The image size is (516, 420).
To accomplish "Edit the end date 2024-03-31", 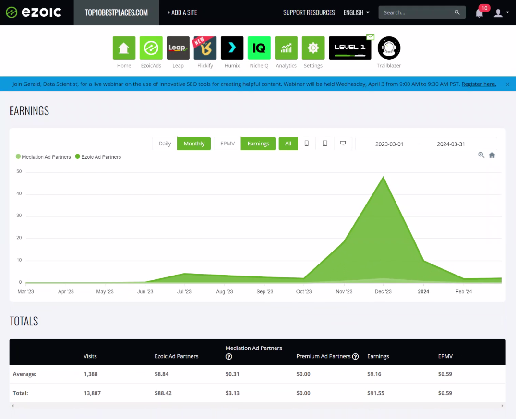I will pos(451,144).
